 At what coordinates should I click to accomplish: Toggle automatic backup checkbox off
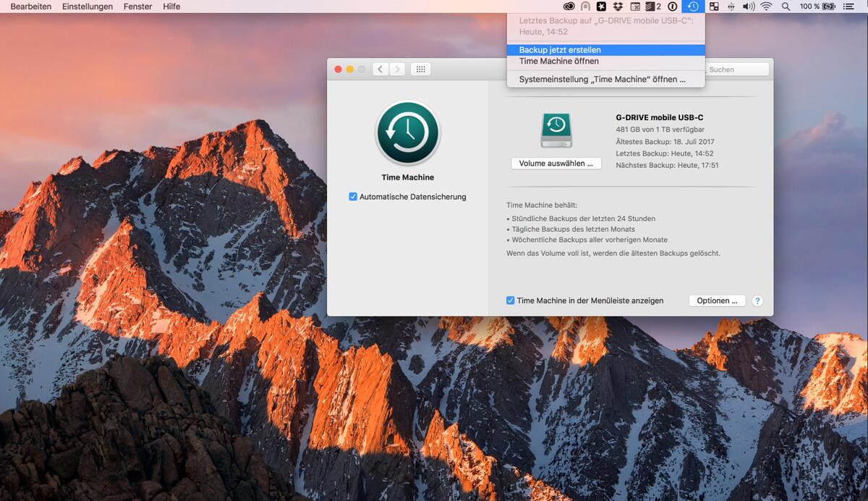pos(353,196)
